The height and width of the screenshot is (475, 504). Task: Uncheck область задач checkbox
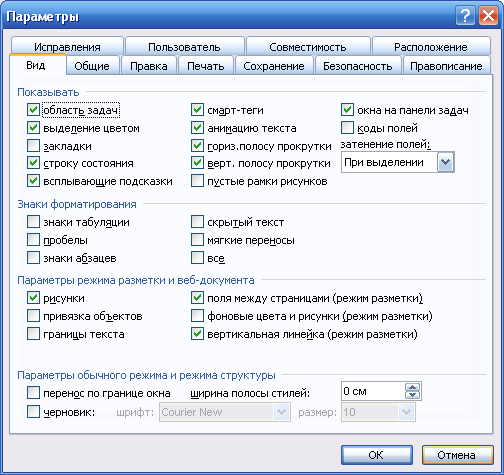click(33, 110)
